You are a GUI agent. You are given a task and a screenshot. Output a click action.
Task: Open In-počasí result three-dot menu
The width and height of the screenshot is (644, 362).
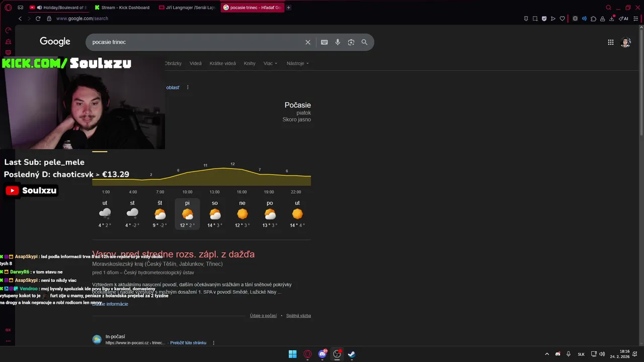tap(213, 343)
